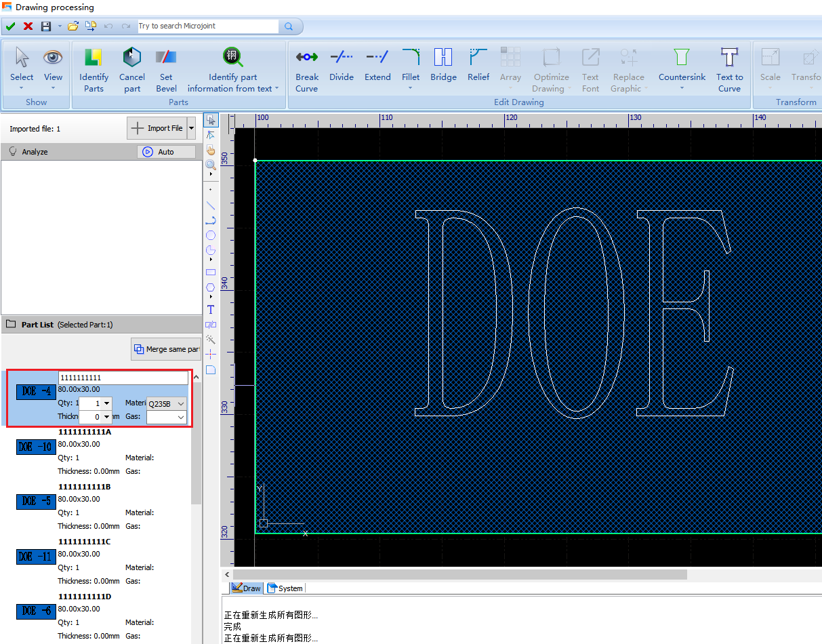
Task: Switch to the Draw tab
Action: click(246, 588)
